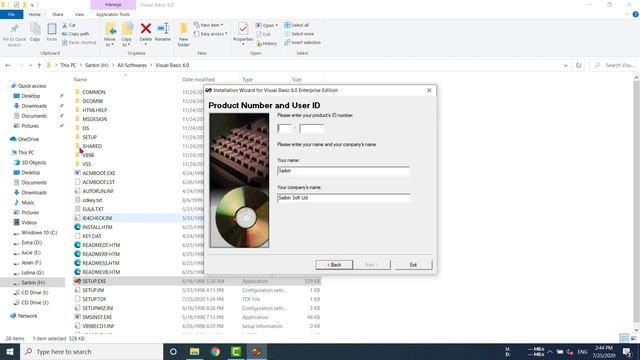Click the company name text field
Image resolution: width=640 pixels, height=360 pixels.
[343, 198]
